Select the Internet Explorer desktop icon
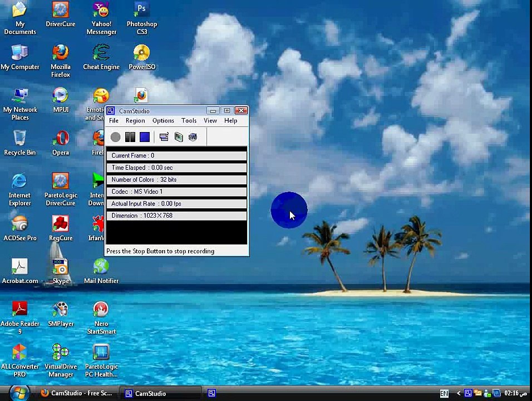 point(19,189)
